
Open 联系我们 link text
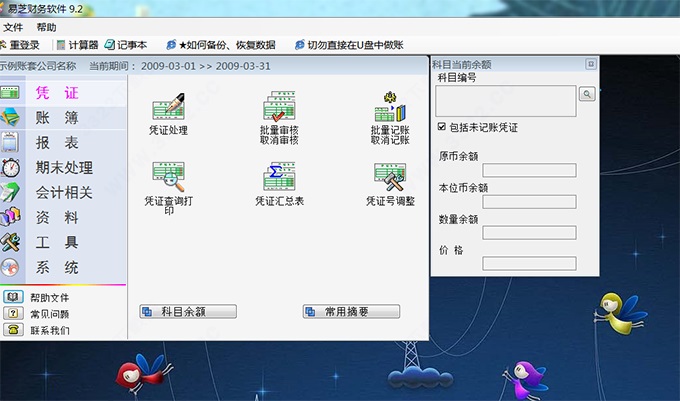(49, 330)
